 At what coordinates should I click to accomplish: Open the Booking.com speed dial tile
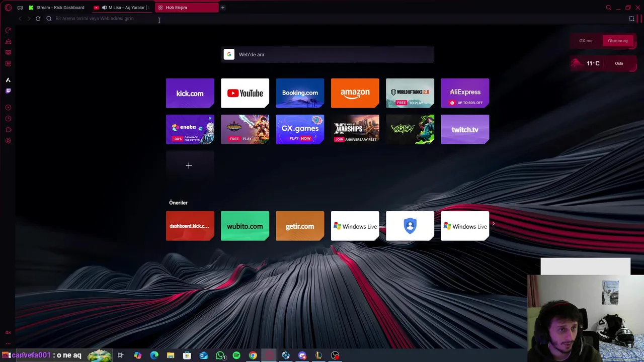(x=300, y=93)
